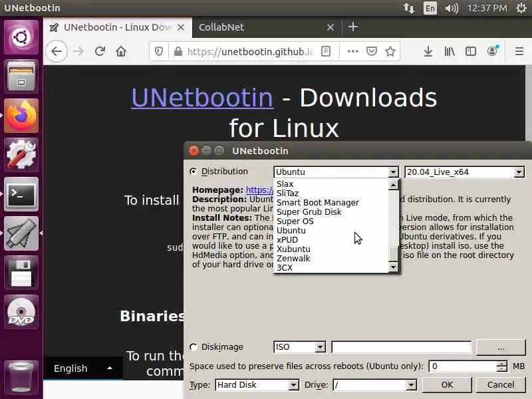Choose Zenwalk from distribution list
The image size is (532, 399).
tap(293, 258)
